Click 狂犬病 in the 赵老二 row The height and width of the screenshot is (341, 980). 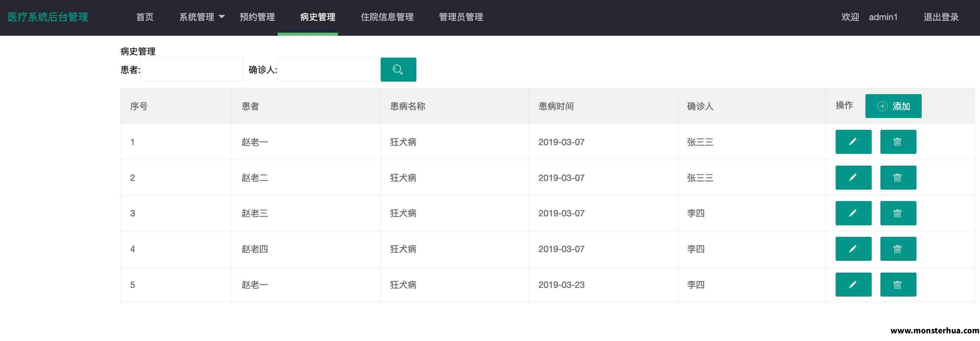(403, 178)
